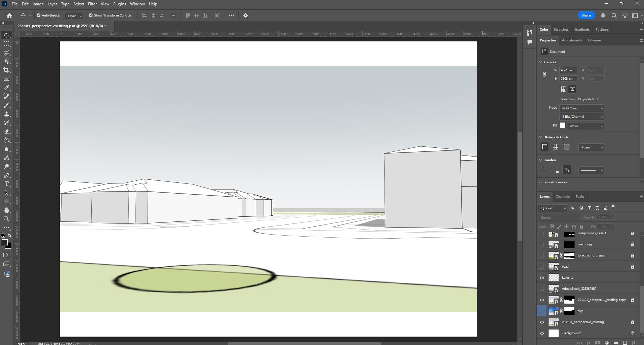Viewport: 644px width, 345px height.
Task: Swap foreground and background colors
Action: (x=10, y=236)
